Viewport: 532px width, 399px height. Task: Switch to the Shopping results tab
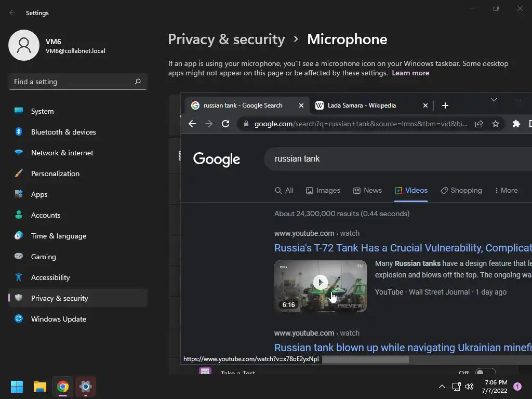461,190
